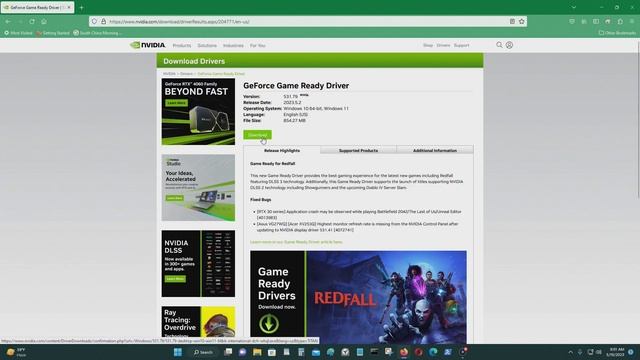Expand the Solutions navigation menu
This screenshot has width=640, height=360.
tap(207, 45)
